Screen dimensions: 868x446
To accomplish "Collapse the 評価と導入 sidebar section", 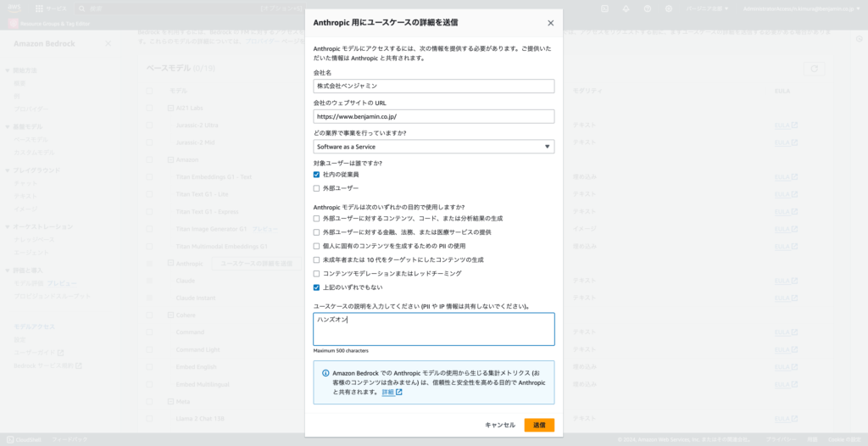I will pyautogui.click(x=8, y=271).
